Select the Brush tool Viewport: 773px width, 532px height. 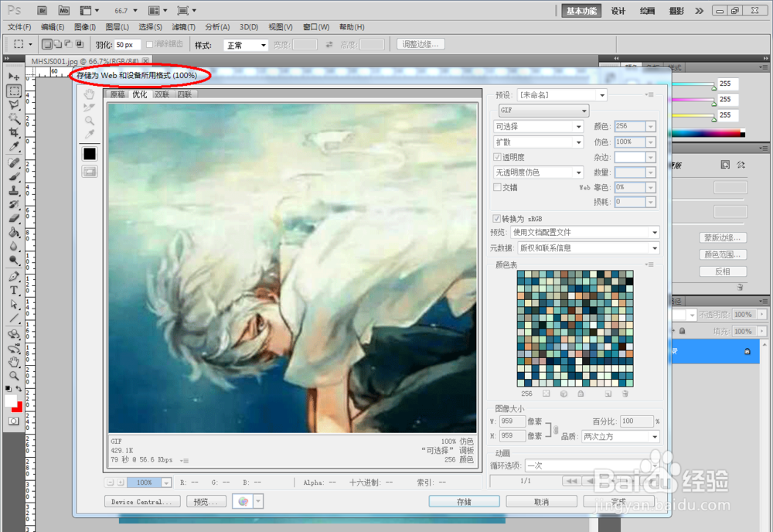pyautogui.click(x=14, y=176)
